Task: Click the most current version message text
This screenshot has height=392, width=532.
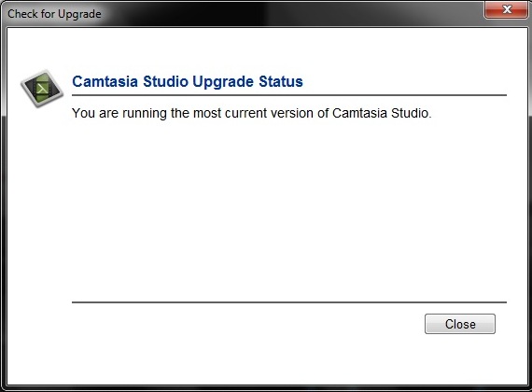Action: tap(252, 113)
